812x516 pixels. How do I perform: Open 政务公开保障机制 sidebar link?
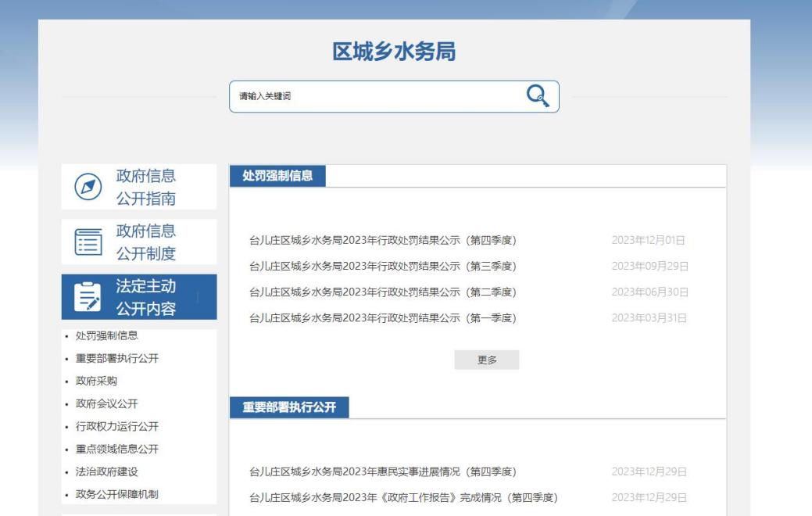coord(117,494)
